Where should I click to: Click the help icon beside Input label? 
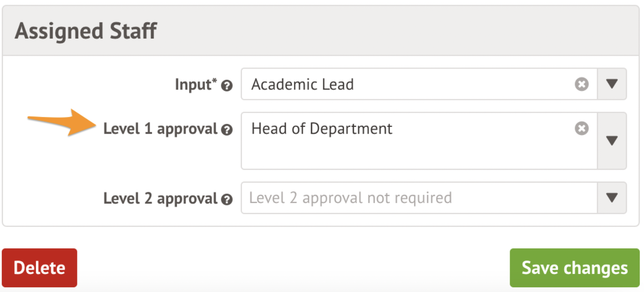(x=227, y=86)
